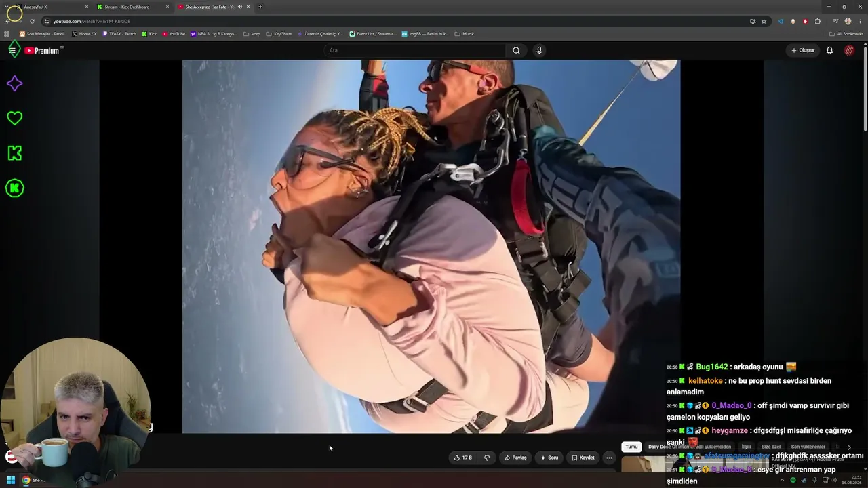Expand the Vorp bookmark folder
868x488 pixels.
[252, 34]
